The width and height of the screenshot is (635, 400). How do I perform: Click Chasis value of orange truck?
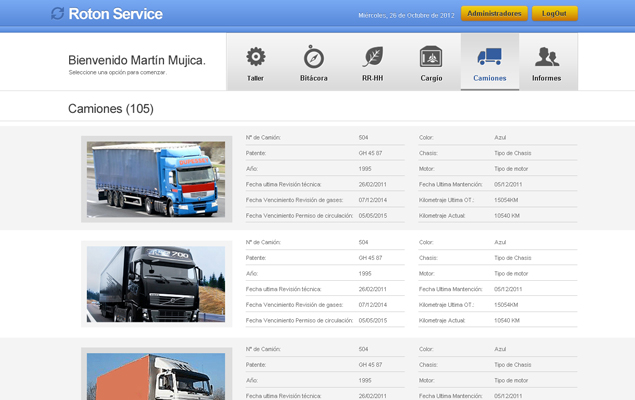(x=512, y=365)
